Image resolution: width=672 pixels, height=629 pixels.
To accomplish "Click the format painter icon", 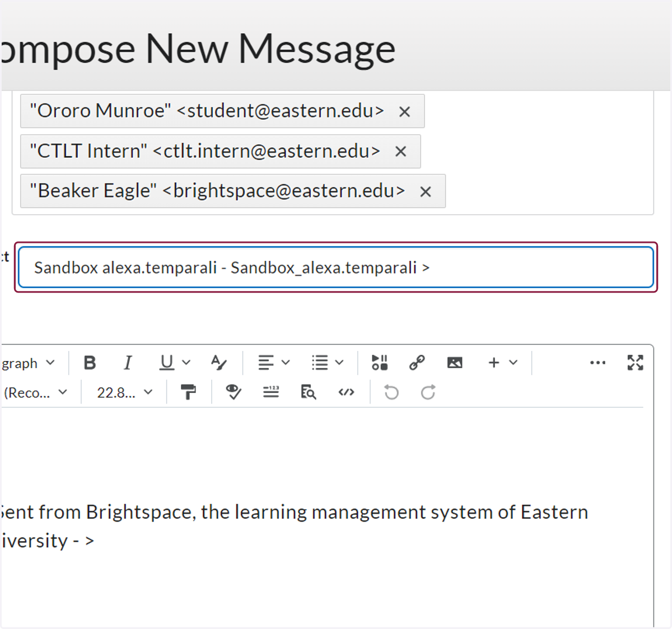I will [x=189, y=393].
